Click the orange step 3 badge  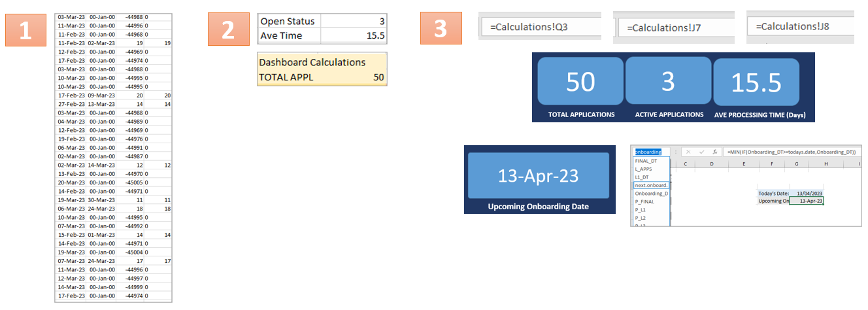point(441,29)
